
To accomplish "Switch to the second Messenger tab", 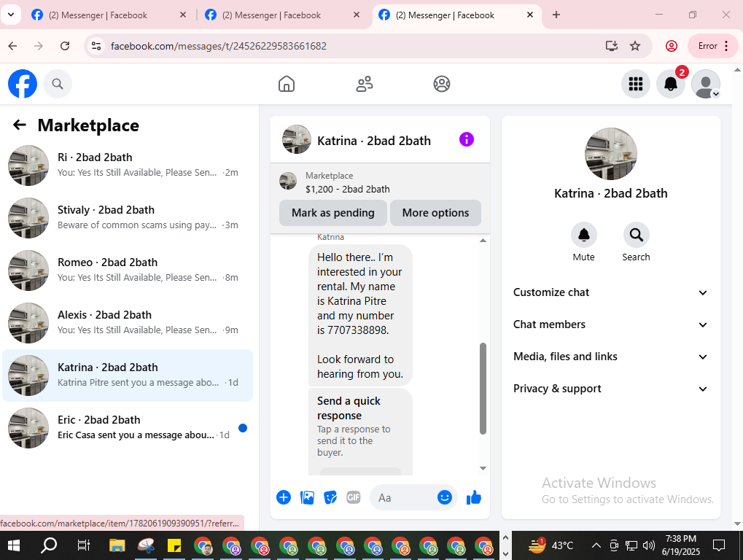I will pos(282,15).
